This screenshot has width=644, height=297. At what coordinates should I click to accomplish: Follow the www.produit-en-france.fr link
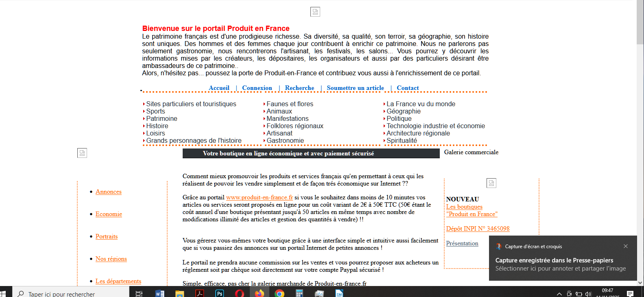click(259, 197)
